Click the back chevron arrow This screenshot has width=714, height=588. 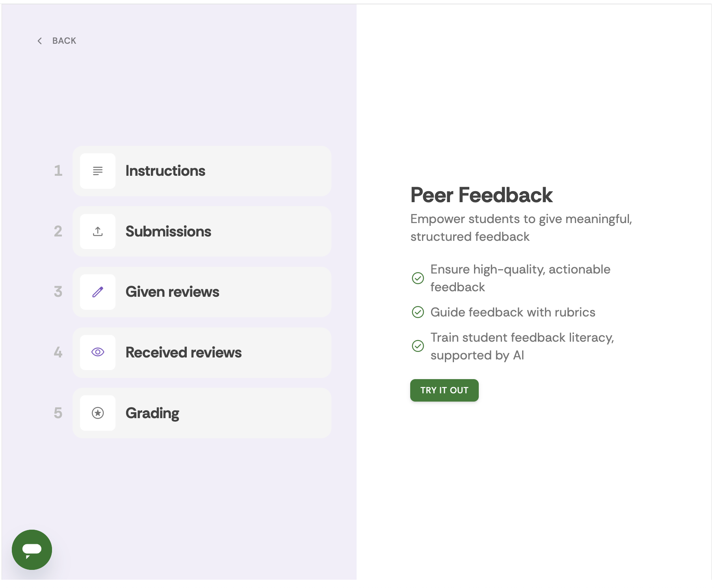[x=39, y=41]
